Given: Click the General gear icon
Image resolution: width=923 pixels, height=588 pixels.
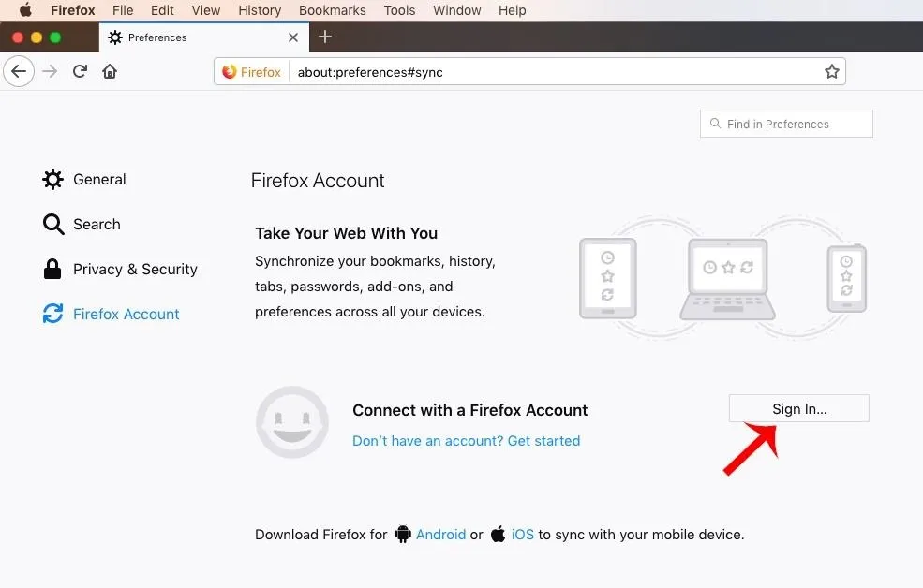Looking at the screenshot, I should [x=53, y=180].
